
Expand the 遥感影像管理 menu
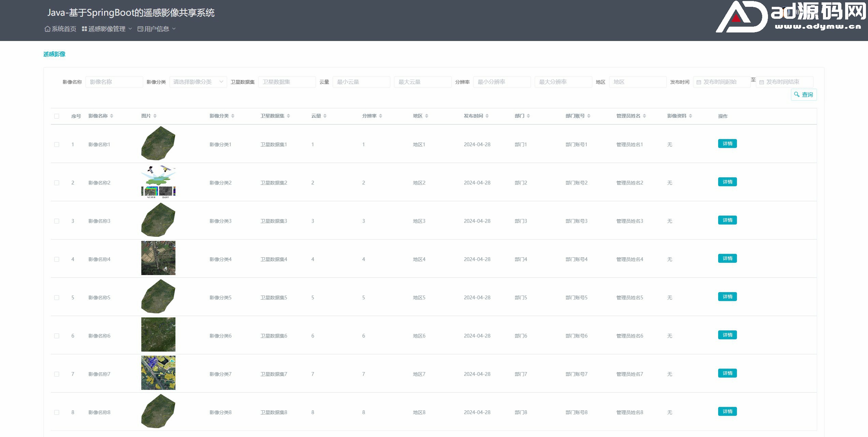coord(107,29)
